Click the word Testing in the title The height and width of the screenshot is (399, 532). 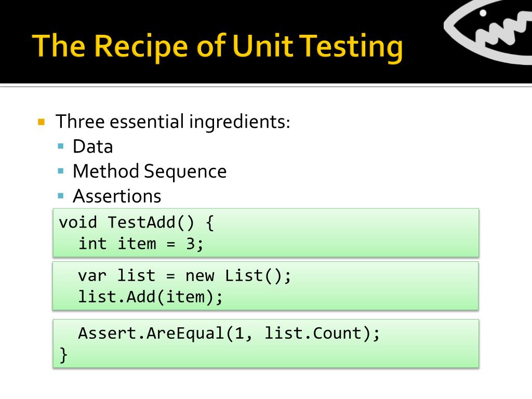click(x=352, y=46)
